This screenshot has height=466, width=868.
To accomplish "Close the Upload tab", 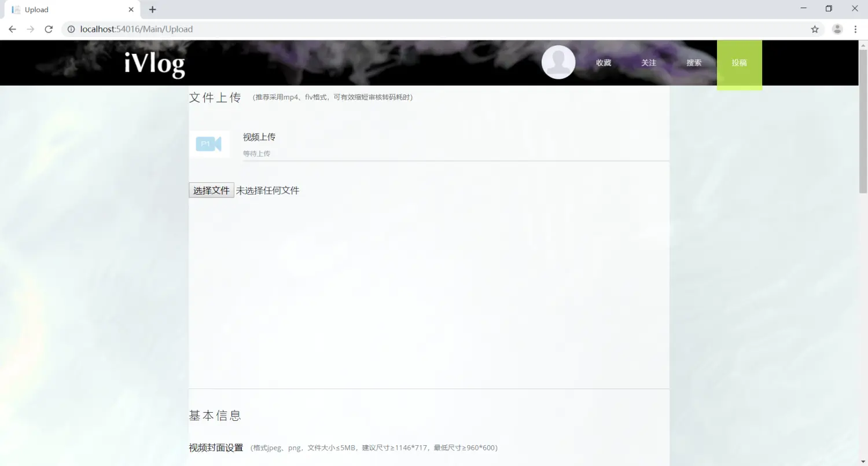I will pyautogui.click(x=131, y=9).
